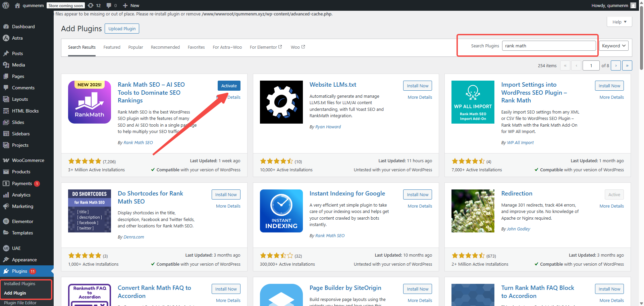Open the WooCommerce sidebar icon
Viewport: 644px width, 306px height.
pyautogui.click(x=6, y=160)
